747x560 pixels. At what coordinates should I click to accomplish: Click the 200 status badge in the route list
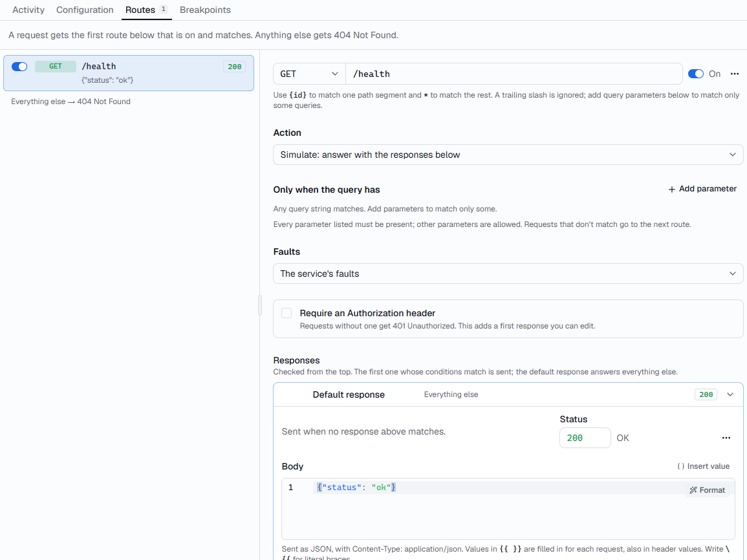click(234, 67)
